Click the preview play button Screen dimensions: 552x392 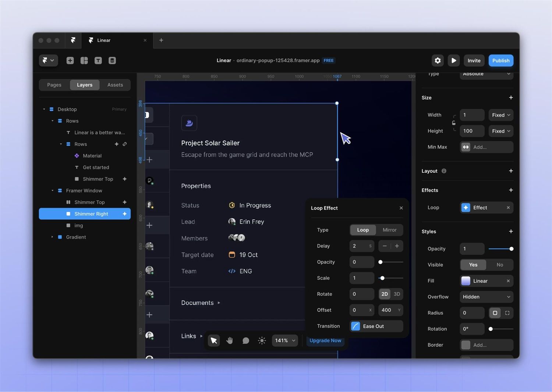tap(454, 60)
